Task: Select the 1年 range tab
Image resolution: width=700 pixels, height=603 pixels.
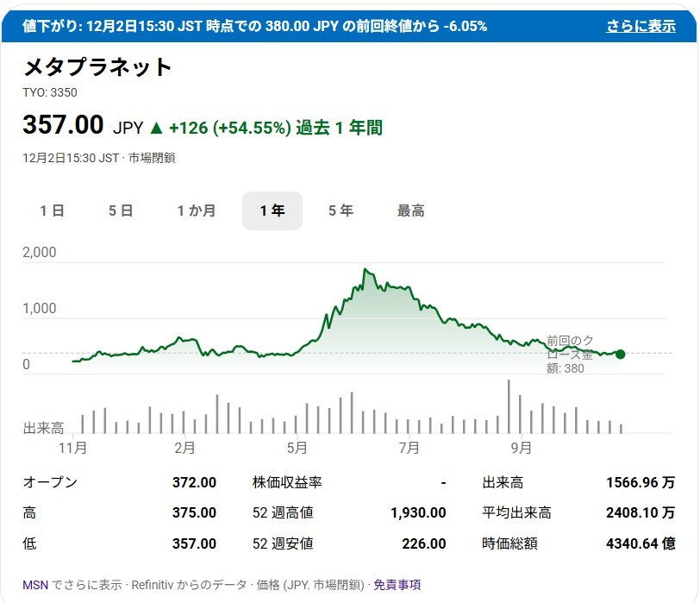Action: coord(272,210)
